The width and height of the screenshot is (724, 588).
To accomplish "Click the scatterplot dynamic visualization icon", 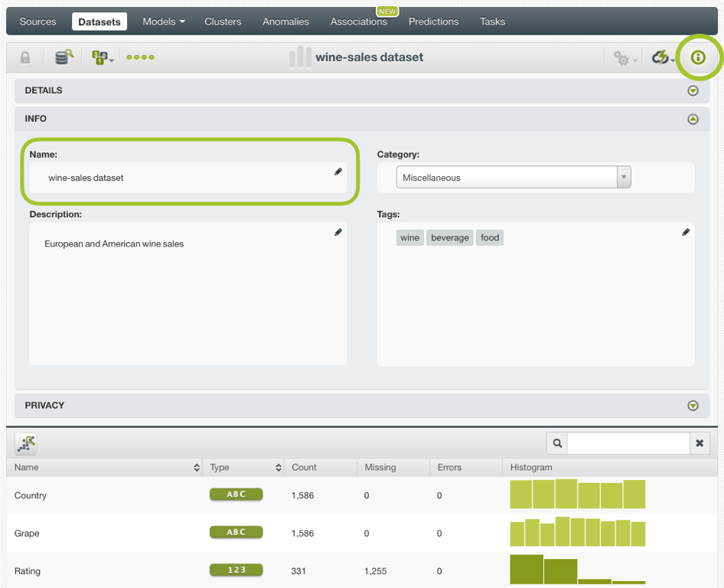I will tap(26, 443).
